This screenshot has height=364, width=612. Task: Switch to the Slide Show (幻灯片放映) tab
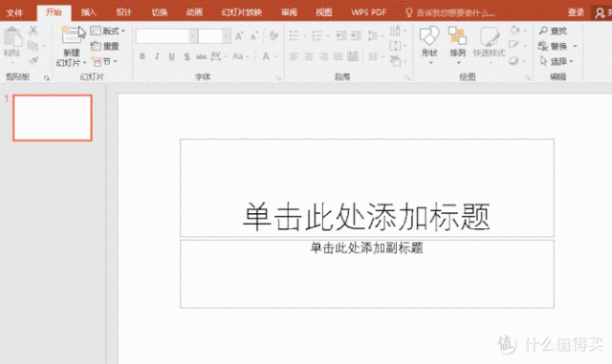(x=242, y=12)
